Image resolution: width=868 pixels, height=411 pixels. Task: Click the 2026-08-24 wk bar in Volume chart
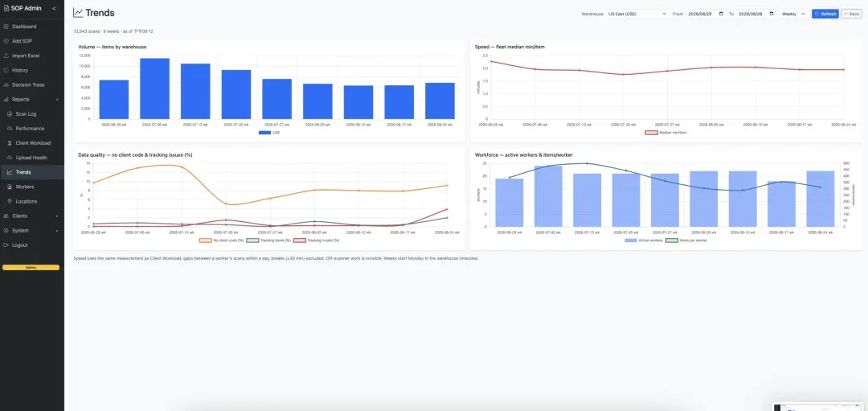tap(440, 101)
